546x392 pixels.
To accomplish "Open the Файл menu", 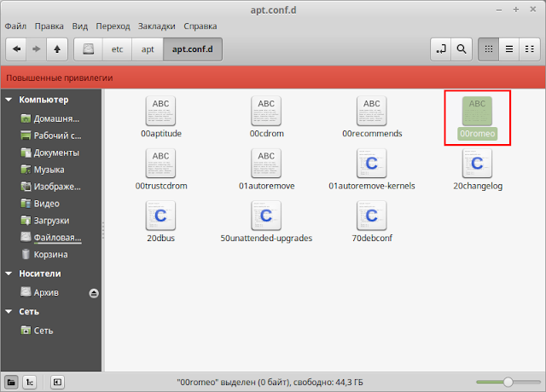I will point(15,26).
